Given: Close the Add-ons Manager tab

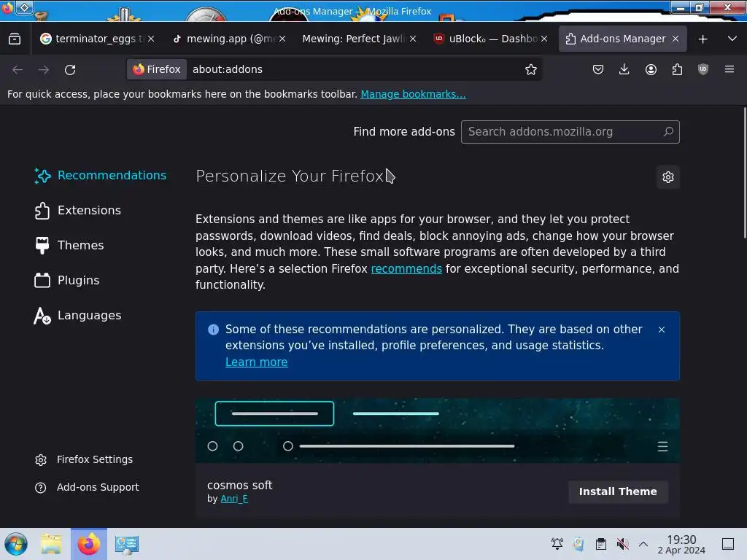Looking at the screenshot, I should [675, 39].
